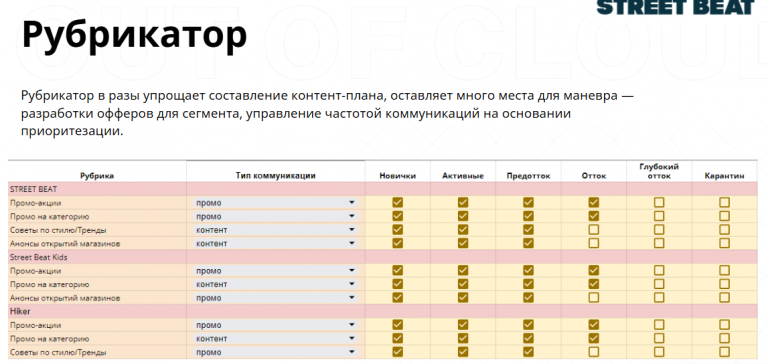Click the description paragraph starting with Рубрикатор в разы
Screen dimensions: 768x364
328,114
